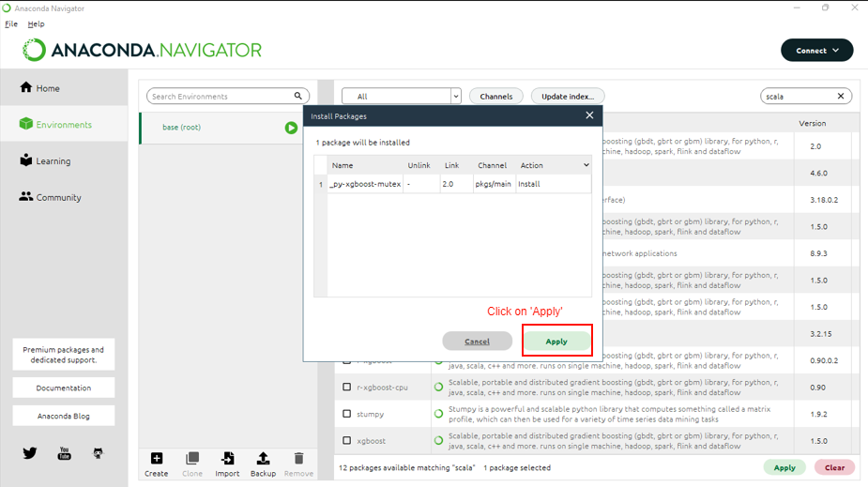Click version 0.90.0.2 in the package list

[x=824, y=360]
